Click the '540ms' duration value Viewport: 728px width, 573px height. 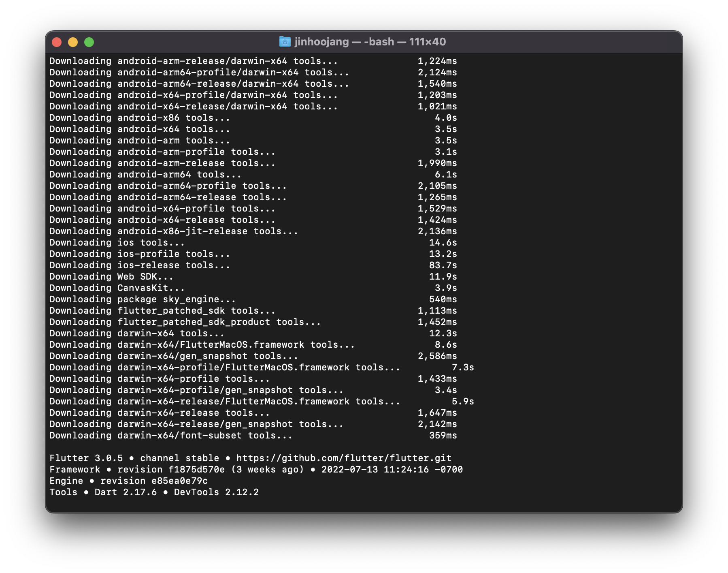(x=443, y=299)
